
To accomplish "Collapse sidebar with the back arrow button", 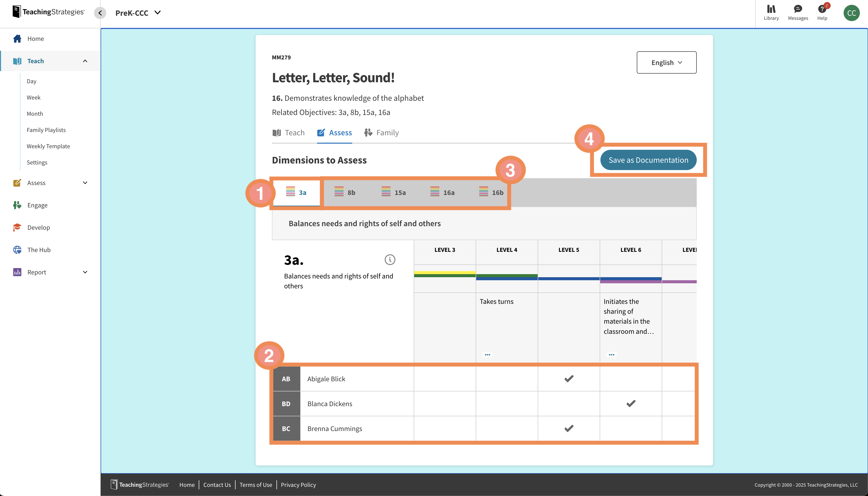I will [x=100, y=13].
